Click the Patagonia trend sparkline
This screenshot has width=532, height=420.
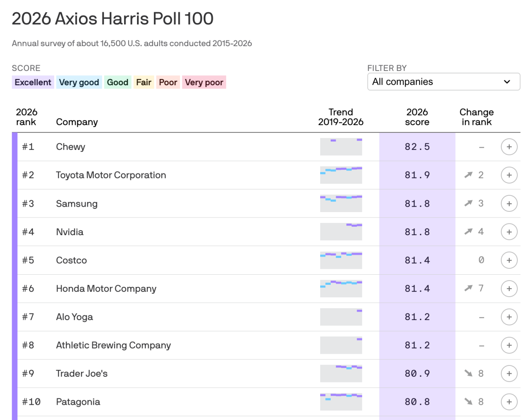pyautogui.click(x=341, y=402)
